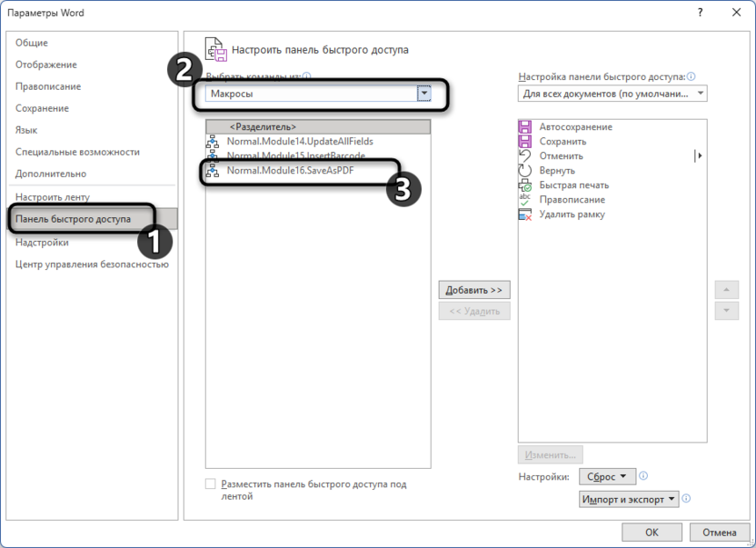The width and height of the screenshot is (756, 548).
Task: Open the Настроить ленту section
Action: 53,197
